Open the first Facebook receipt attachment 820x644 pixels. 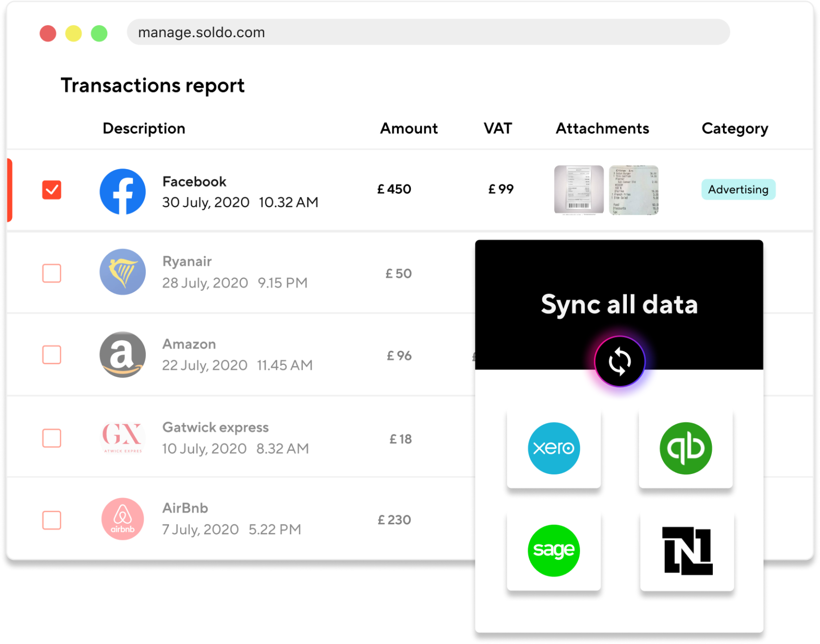pyautogui.click(x=579, y=190)
